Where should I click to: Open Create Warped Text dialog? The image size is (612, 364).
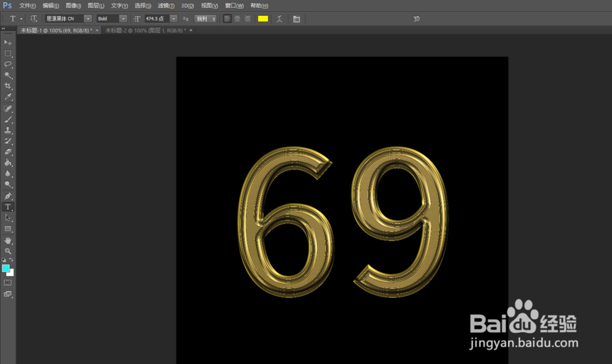280,19
